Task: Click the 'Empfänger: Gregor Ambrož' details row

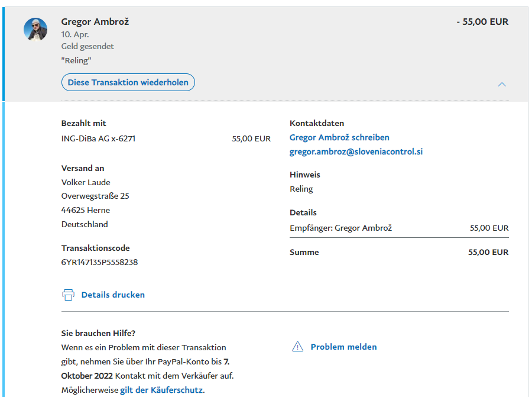Action: pos(340,228)
